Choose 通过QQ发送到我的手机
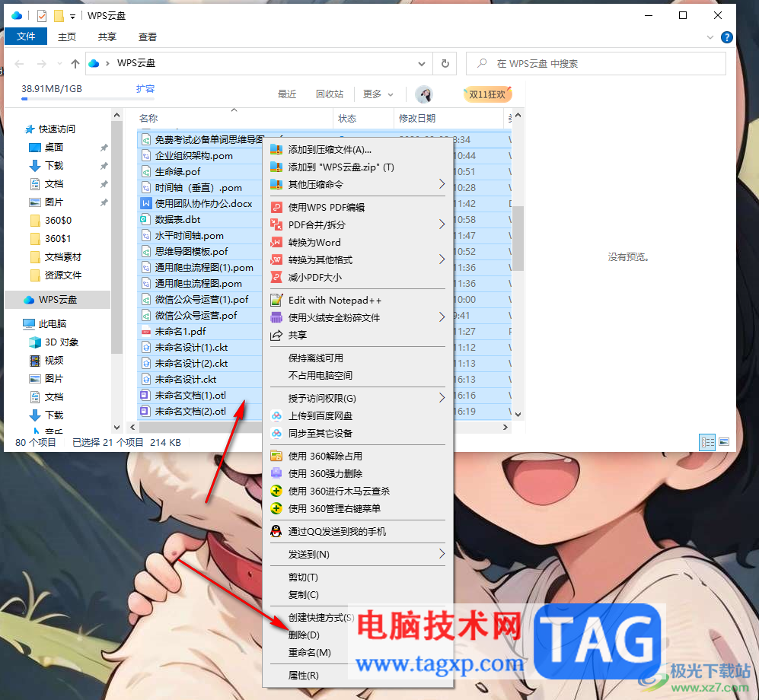The image size is (759, 700). coord(358,532)
